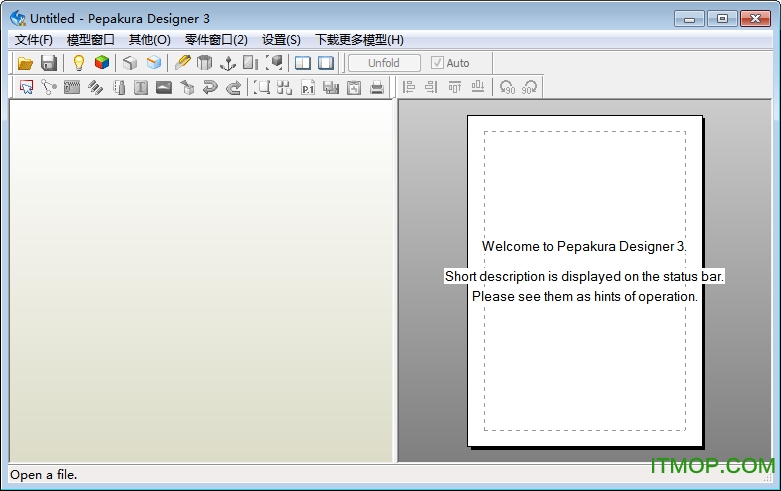Open the 设置(S) settings menu
The width and height of the screenshot is (781, 491).
281,40
